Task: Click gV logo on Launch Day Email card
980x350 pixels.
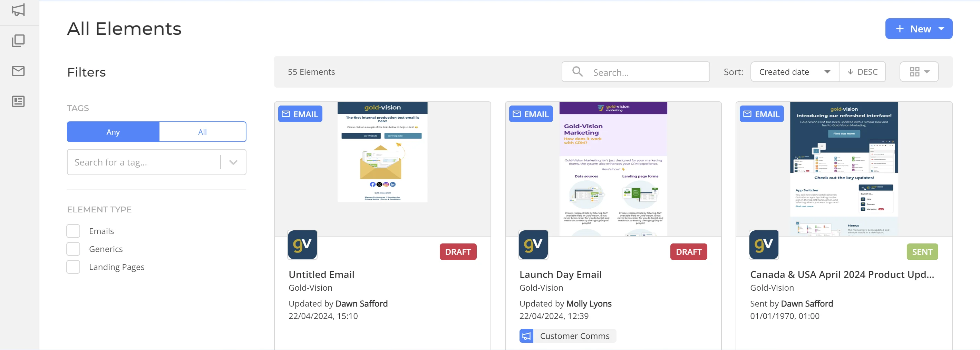Action: [533, 245]
